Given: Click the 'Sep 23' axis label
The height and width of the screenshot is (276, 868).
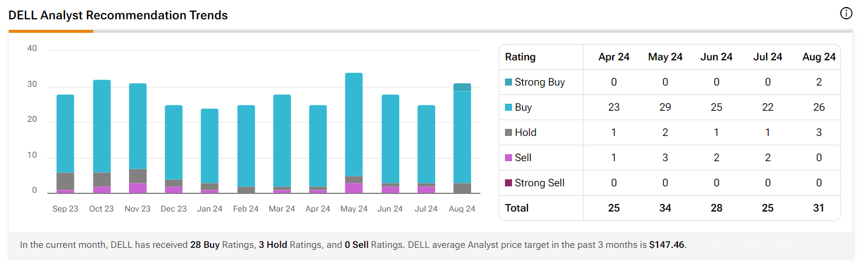Looking at the screenshot, I should (65, 209).
